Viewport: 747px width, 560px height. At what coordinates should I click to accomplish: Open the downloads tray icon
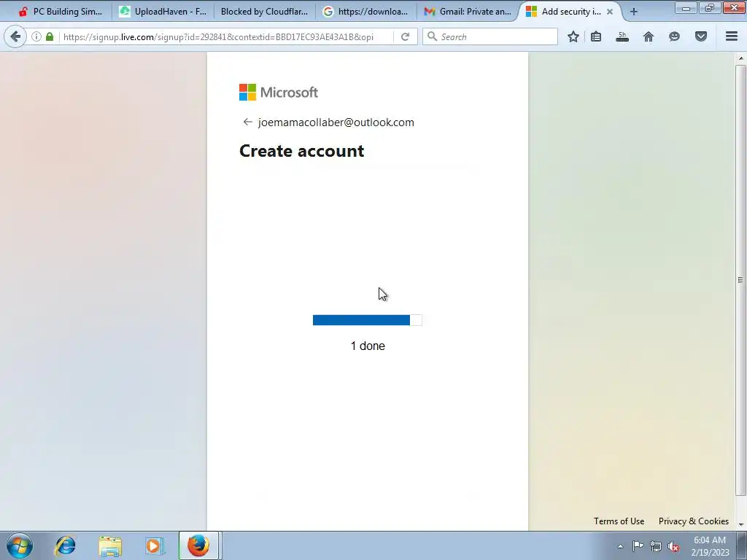tap(622, 36)
